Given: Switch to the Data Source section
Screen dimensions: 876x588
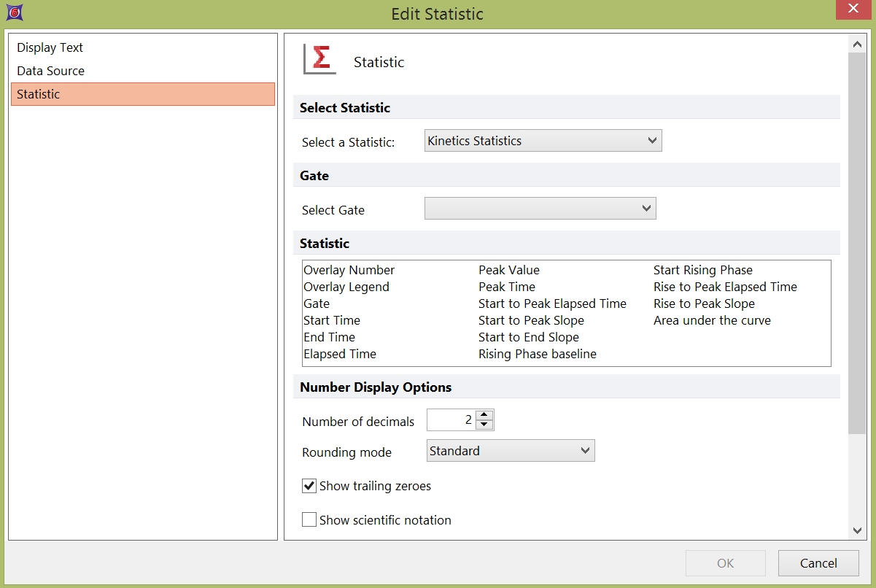Looking at the screenshot, I should point(51,71).
